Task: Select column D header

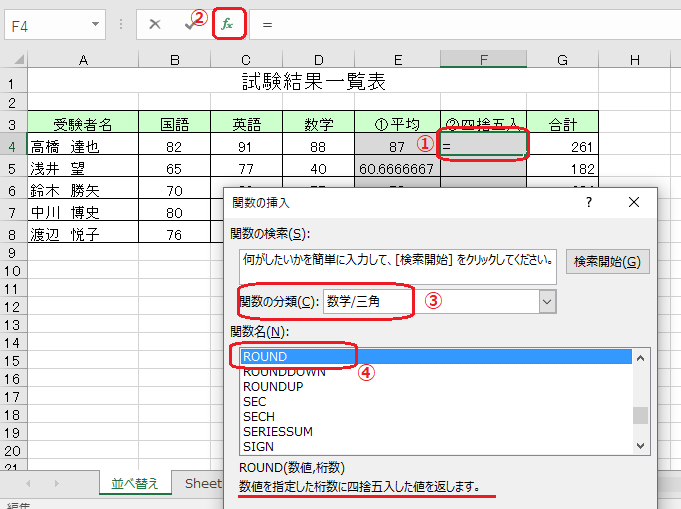Action: (x=318, y=59)
